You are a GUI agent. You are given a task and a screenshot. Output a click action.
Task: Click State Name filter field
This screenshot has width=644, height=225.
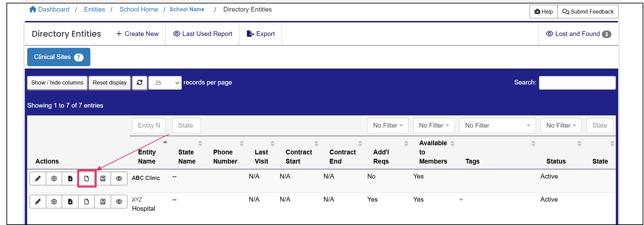coord(186,126)
